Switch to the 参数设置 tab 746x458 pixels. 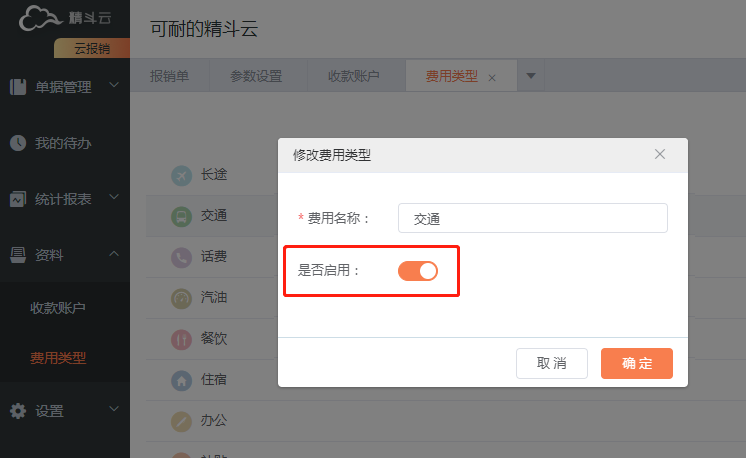(256, 77)
